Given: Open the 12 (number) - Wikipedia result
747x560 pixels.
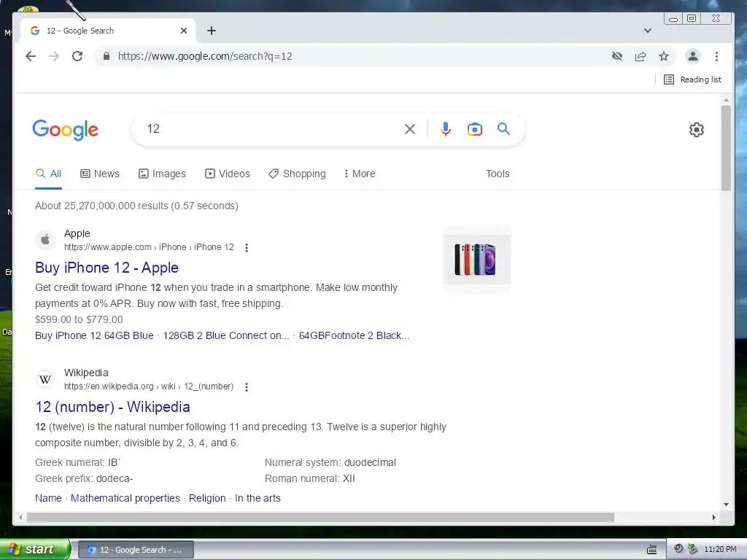Looking at the screenshot, I should 112,407.
